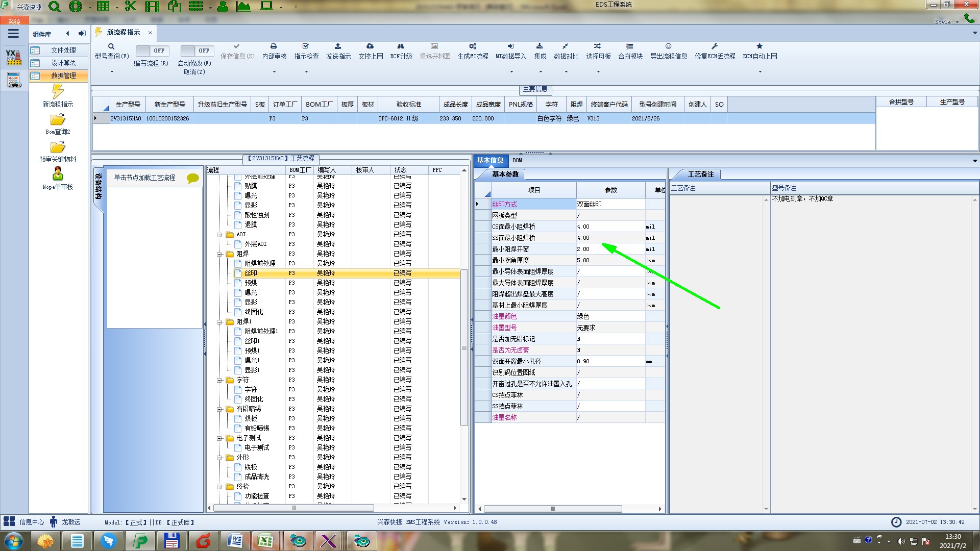The height and width of the screenshot is (551, 980).
Task: Click the 丝印方式 parameter value field
Action: tap(610, 204)
